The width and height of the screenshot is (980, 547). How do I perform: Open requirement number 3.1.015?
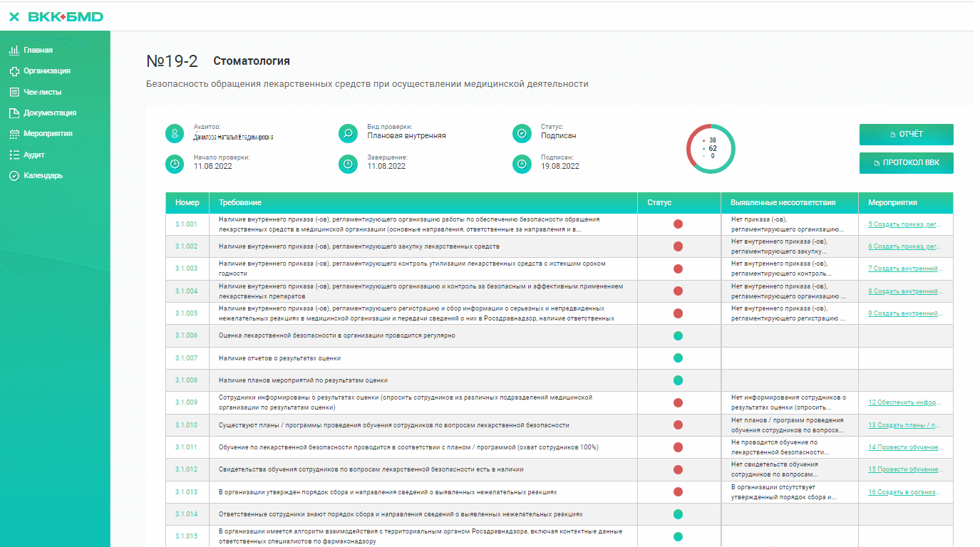point(186,536)
